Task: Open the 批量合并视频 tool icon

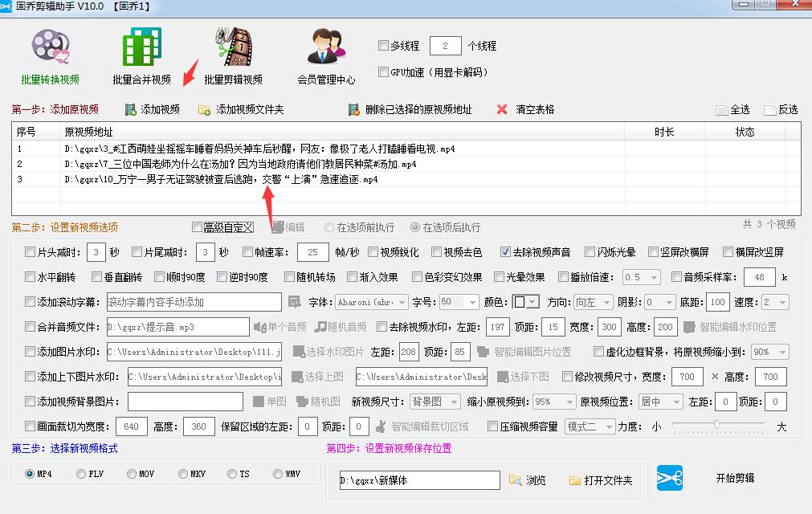Action: [141, 47]
